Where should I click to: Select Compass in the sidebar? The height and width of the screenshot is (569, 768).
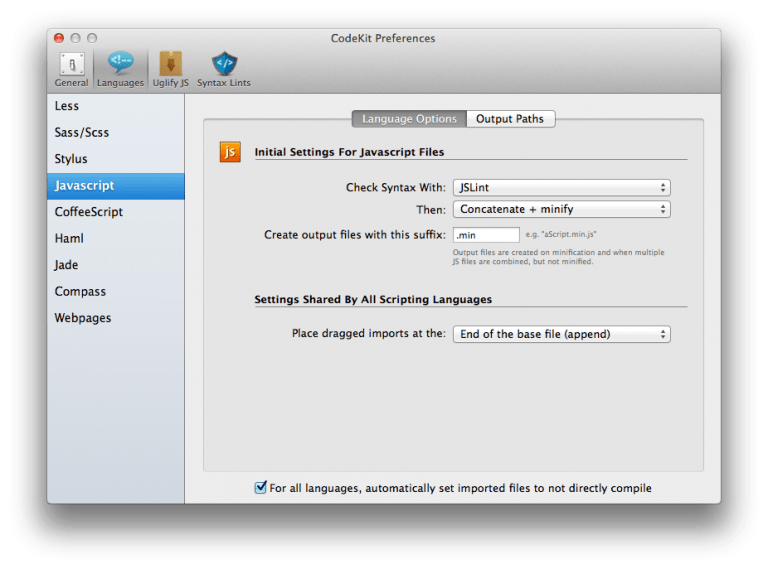click(116, 291)
